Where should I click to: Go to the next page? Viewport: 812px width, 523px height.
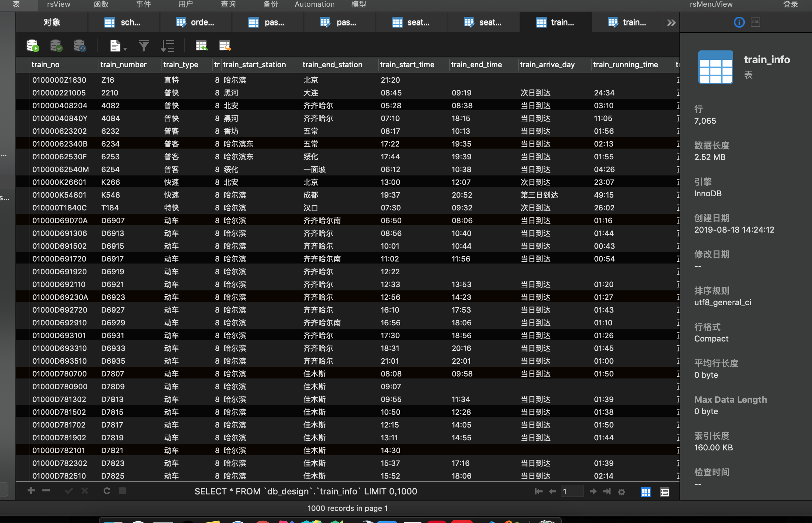point(593,492)
